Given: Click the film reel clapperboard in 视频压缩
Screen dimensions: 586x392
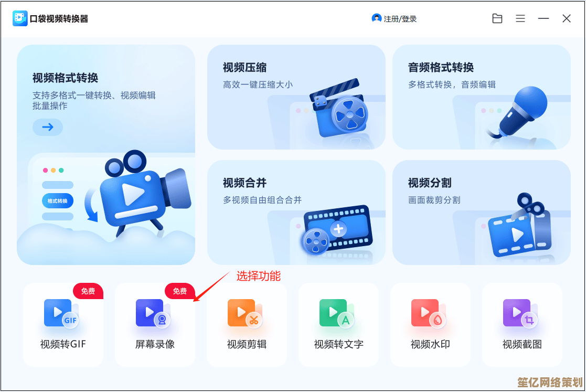Looking at the screenshot, I should [x=338, y=109].
